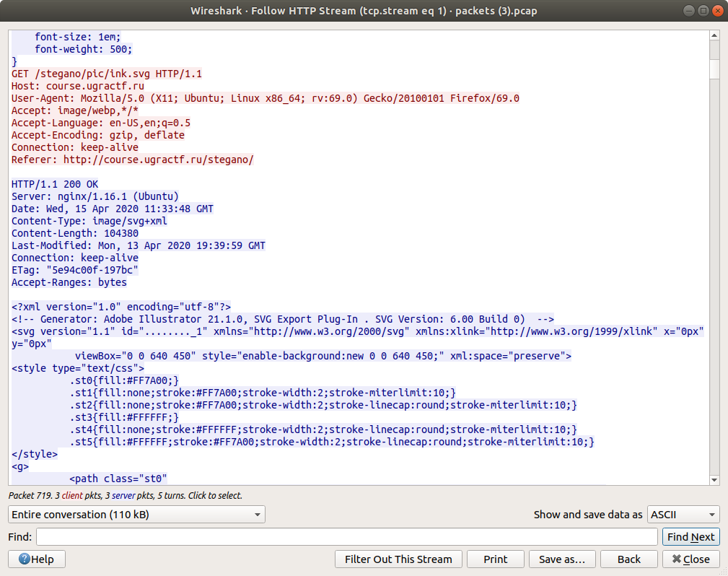Click Filter Out This Stream button
This screenshot has height=576, width=728.
coord(398,559)
